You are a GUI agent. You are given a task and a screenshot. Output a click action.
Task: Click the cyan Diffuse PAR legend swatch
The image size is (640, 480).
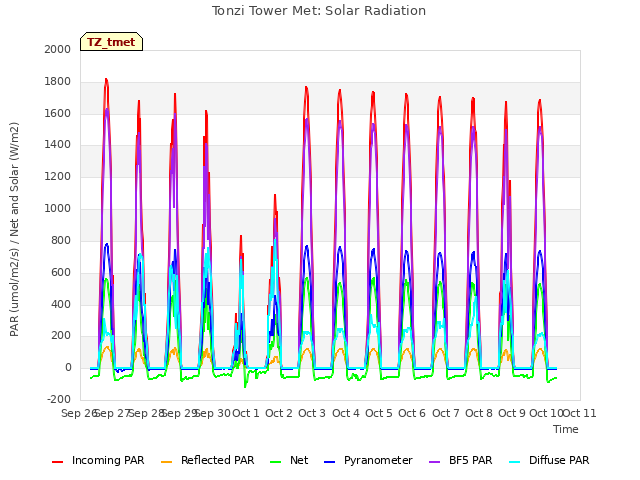(515, 462)
